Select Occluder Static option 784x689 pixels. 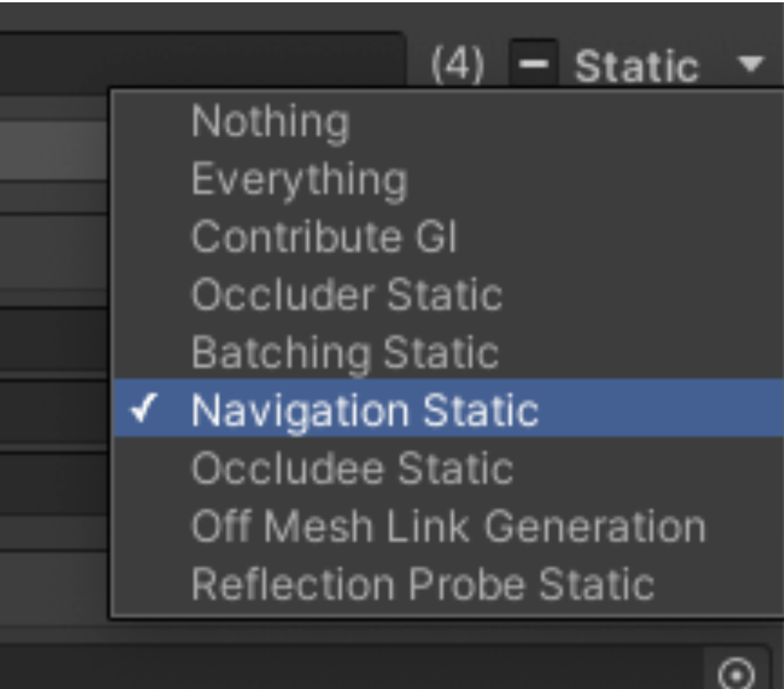[x=347, y=294]
